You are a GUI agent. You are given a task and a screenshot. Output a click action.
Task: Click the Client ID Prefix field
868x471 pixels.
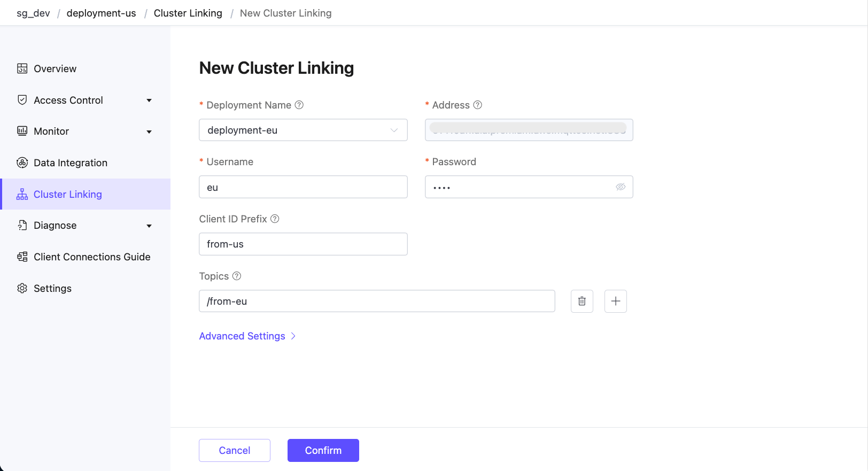coord(303,244)
